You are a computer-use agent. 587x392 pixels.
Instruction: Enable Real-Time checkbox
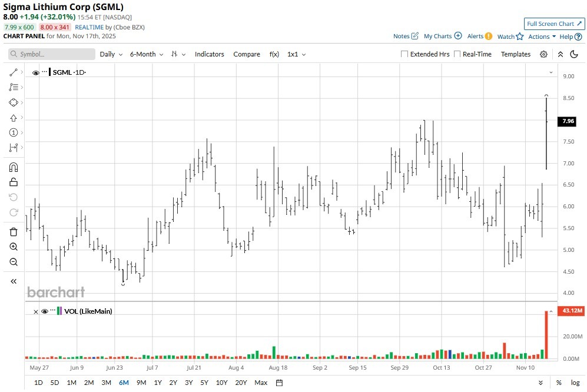point(457,54)
